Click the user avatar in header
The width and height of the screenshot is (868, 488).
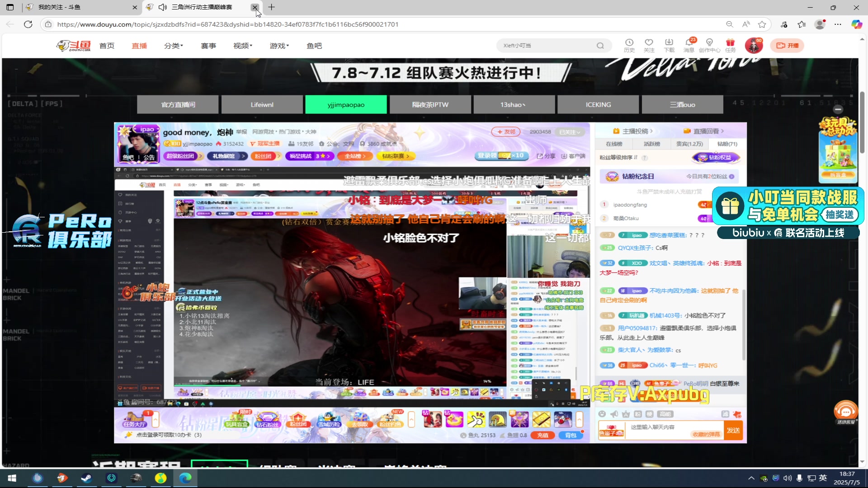[x=754, y=45]
